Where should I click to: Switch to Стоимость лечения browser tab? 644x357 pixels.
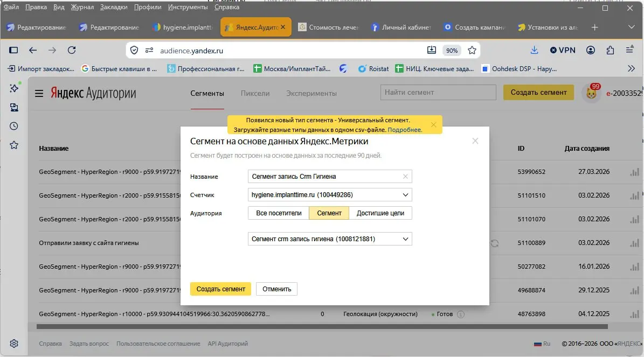pyautogui.click(x=329, y=27)
